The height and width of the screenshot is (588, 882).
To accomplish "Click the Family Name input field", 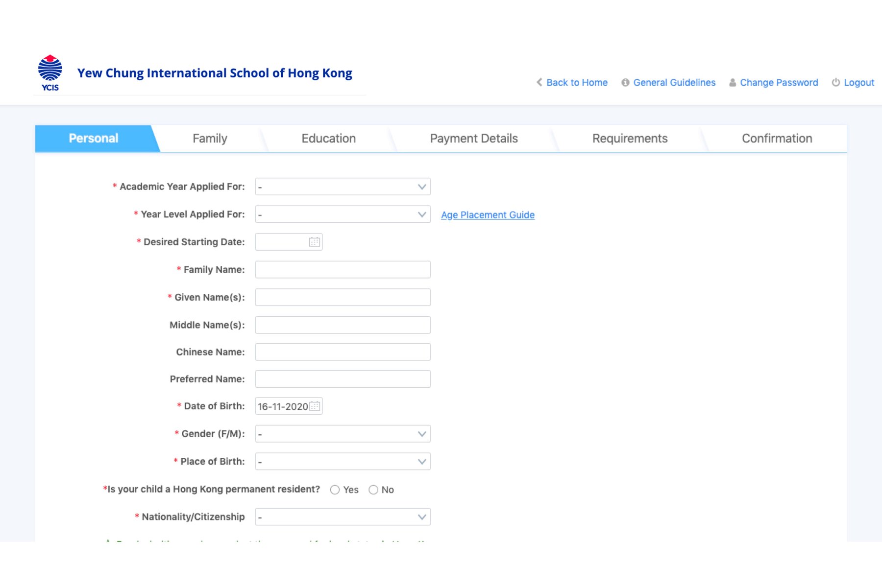I will 343,270.
